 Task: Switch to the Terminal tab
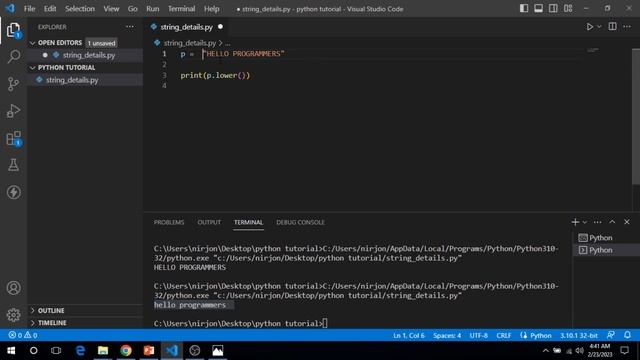click(248, 222)
